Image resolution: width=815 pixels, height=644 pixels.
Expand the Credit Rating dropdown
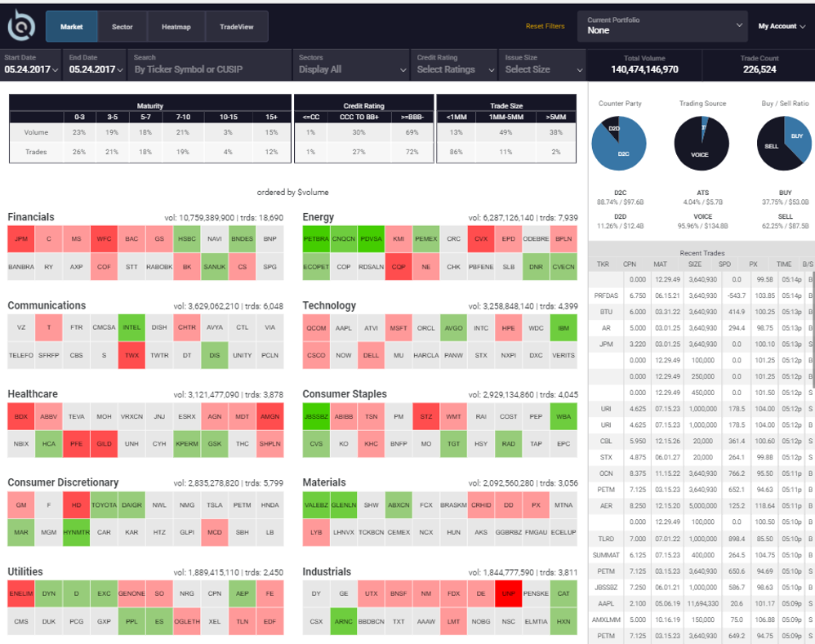455,64
